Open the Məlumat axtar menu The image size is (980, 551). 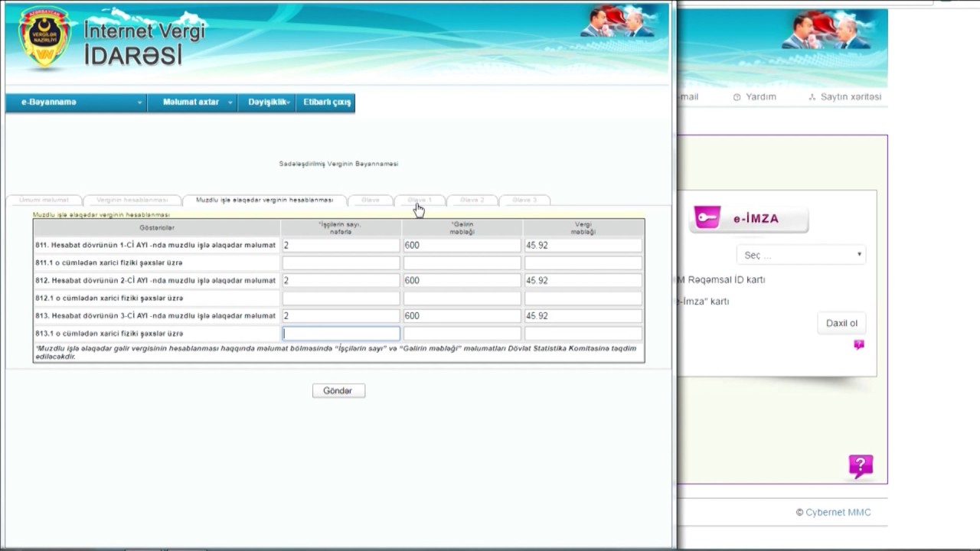[x=191, y=103]
